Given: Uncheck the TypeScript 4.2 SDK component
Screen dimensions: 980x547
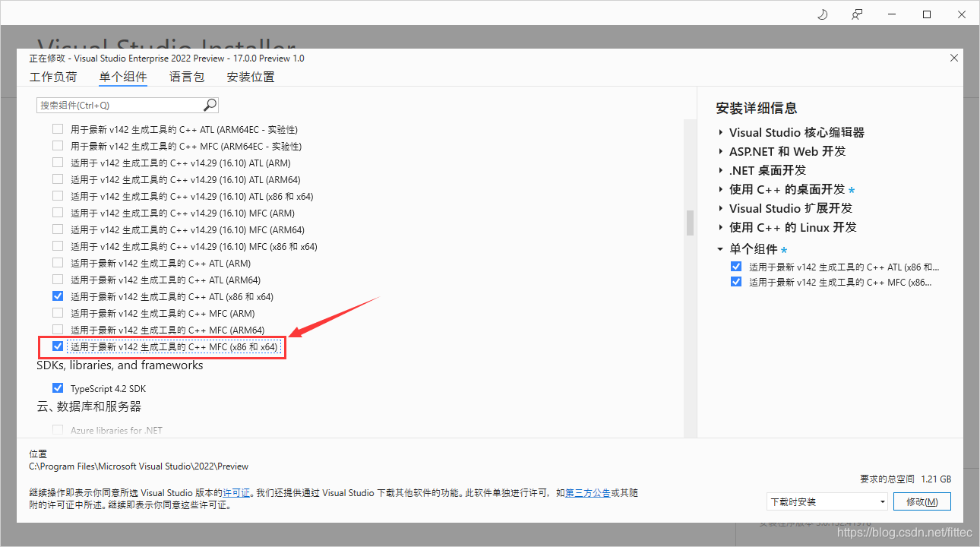Looking at the screenshot, I should click(58, 388).
